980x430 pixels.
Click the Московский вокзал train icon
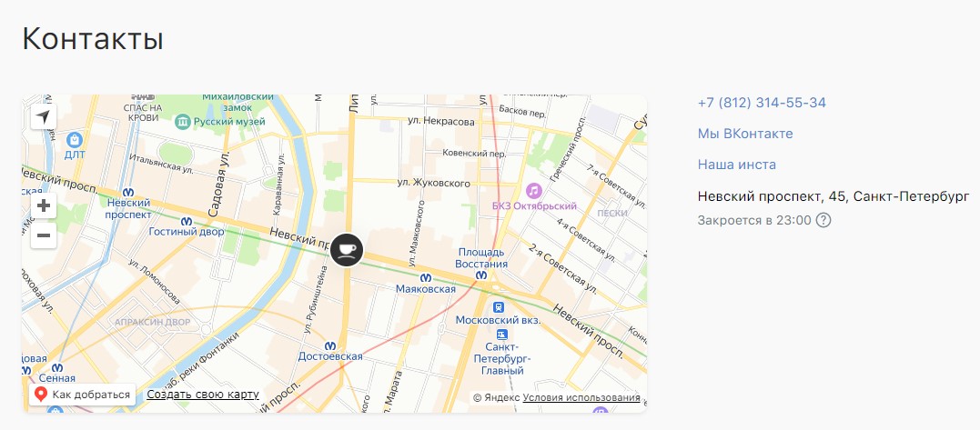coord(497,308)
